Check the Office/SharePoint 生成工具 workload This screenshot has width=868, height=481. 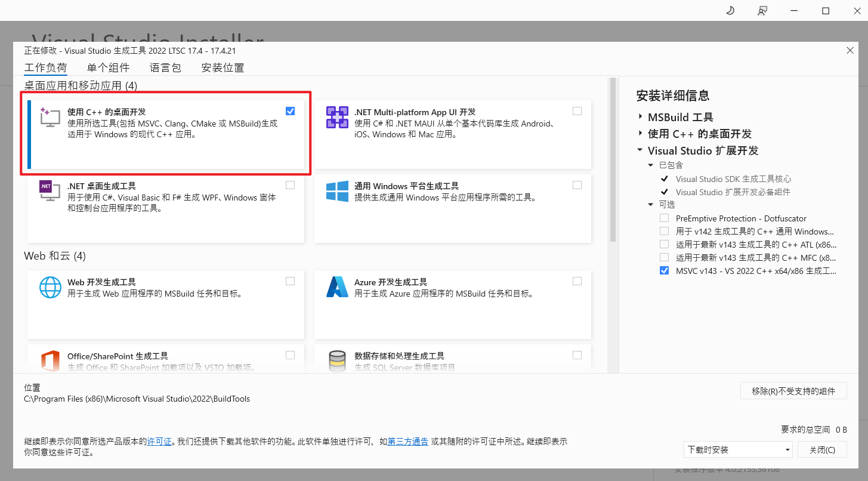pyautogui.click(x=290, y=355)
